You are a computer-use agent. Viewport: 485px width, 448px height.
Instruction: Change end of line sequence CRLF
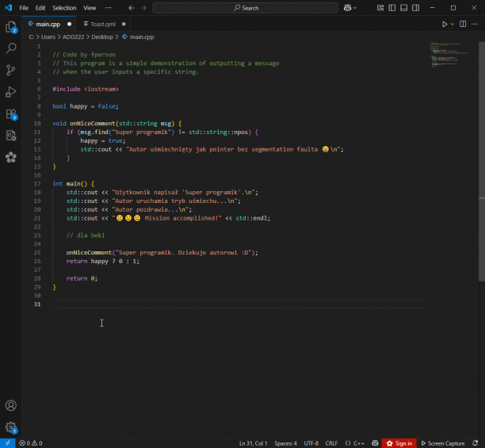click(331, 443)
